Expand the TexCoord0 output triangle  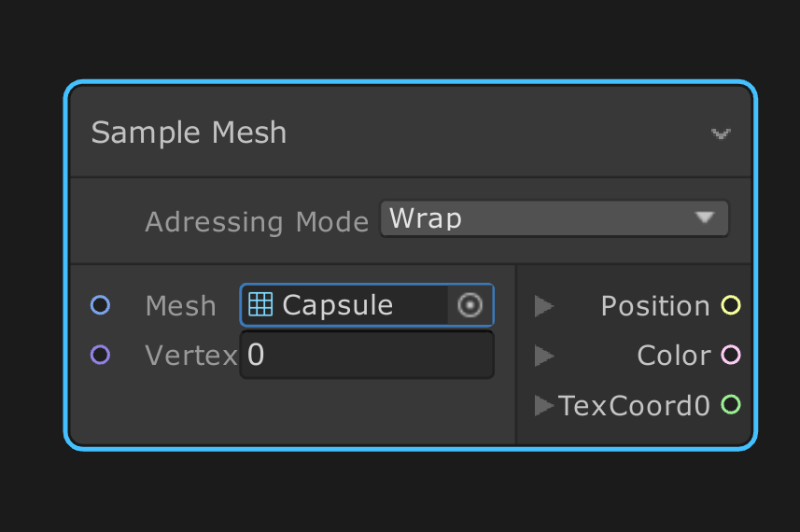(x=544, y=405)
